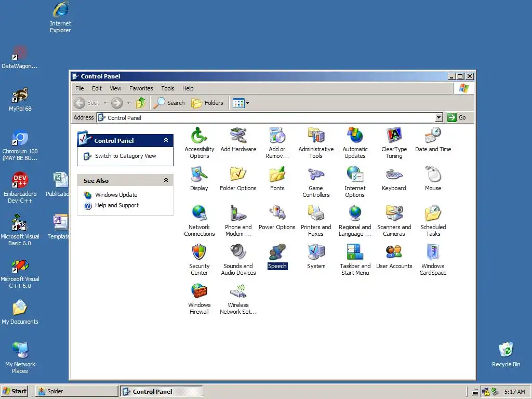Click the system tray clock
532x399 pixels.
pyautogui.click(x=514, y=392)
